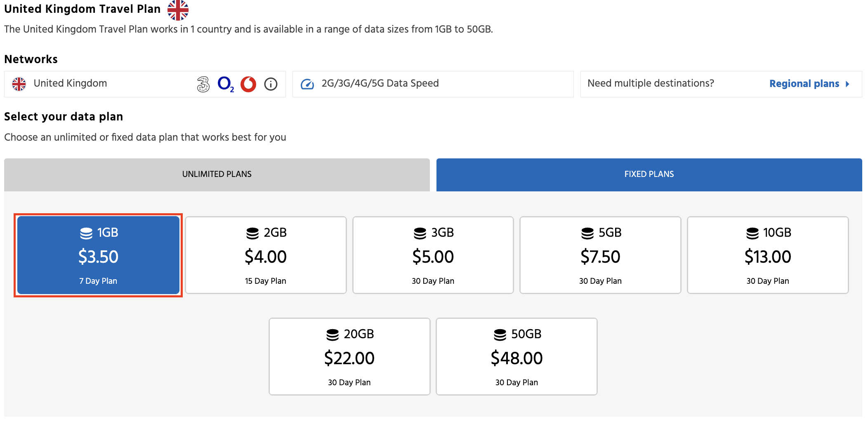Select the 1GB 7 Day plan
This screenshot has width=868, height=424.
point(98,255)
